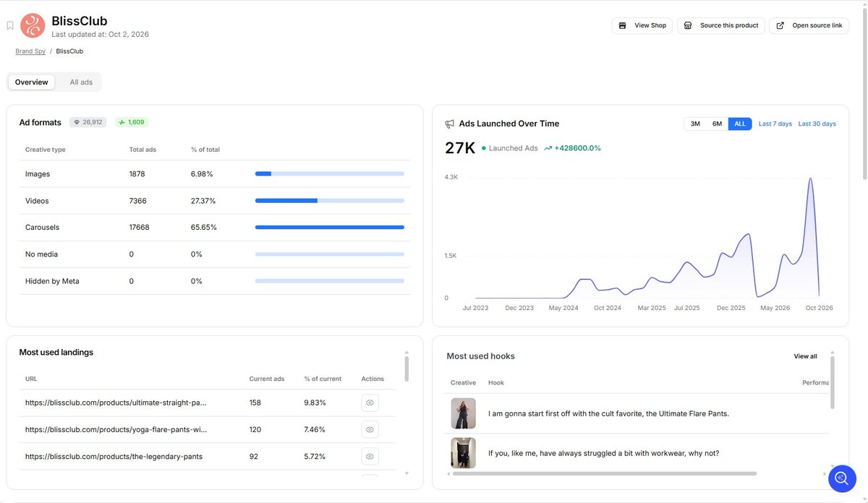The height and width of the screenshot is (503, 868).
Task: Click the green 1,609 active ads badge
Action: (x=132, y=122)
